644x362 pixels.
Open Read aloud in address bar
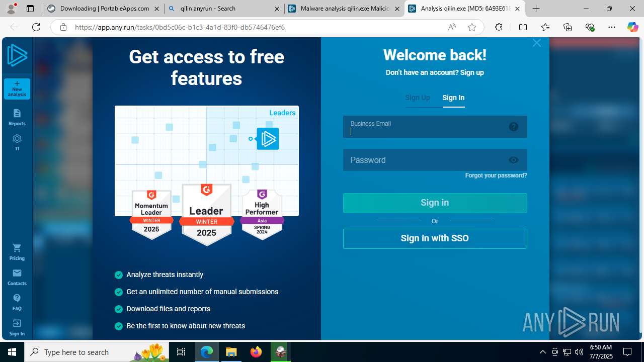pos(452,27)
